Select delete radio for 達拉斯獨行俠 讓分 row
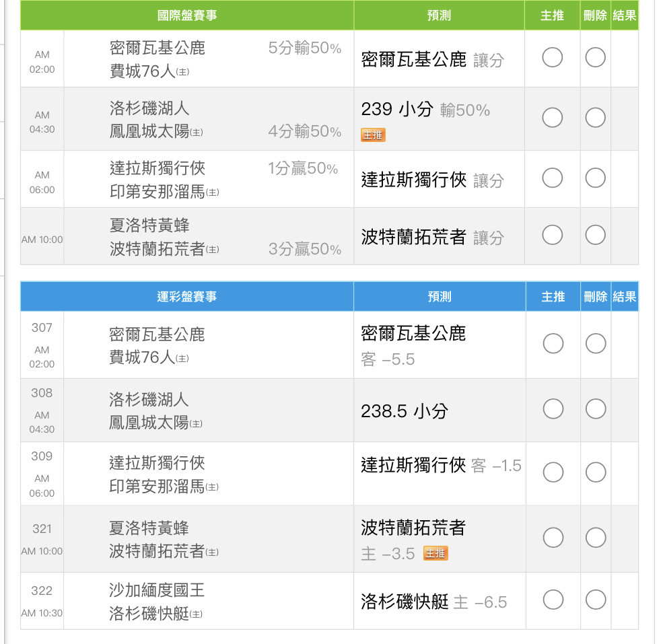 coord(595,178)
